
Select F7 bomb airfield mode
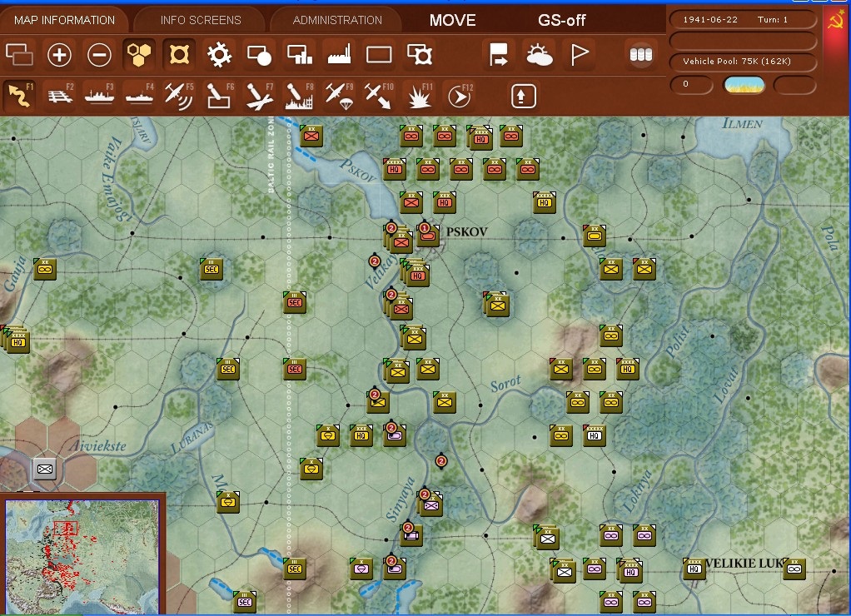click(260, 96)
